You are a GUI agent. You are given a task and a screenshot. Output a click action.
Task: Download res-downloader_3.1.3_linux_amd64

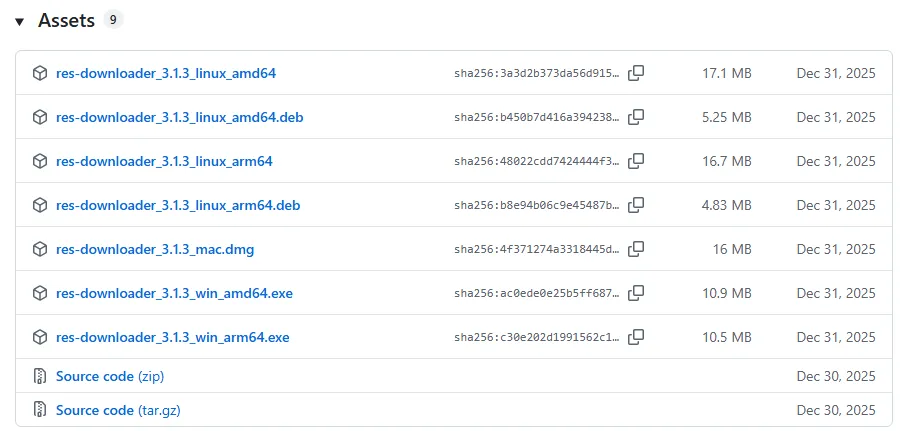(166, 74)
